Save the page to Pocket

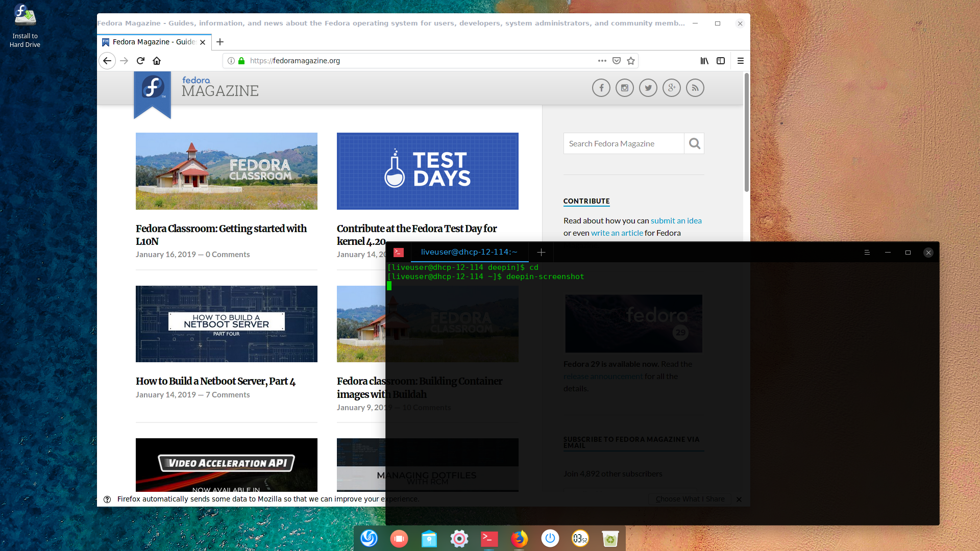(x=616, y=61)
